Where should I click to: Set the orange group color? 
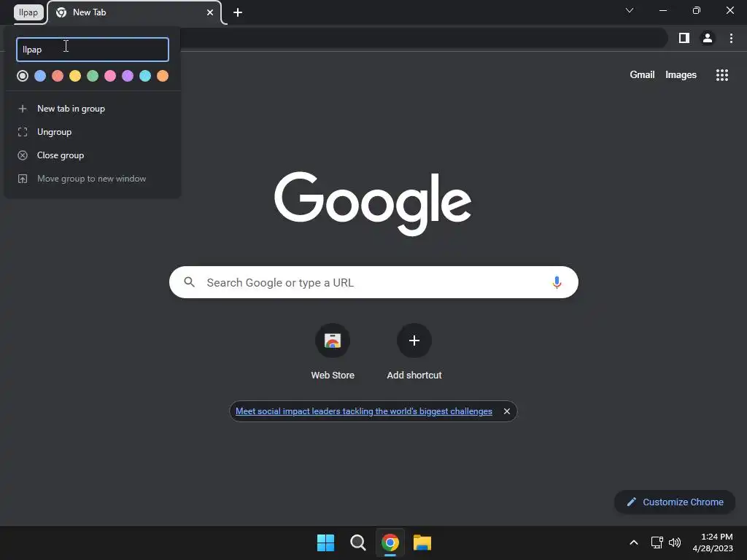pos(163,76)
